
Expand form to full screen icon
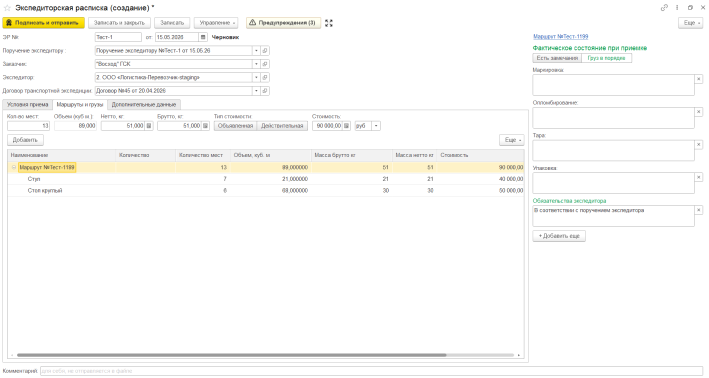point(329,23)
